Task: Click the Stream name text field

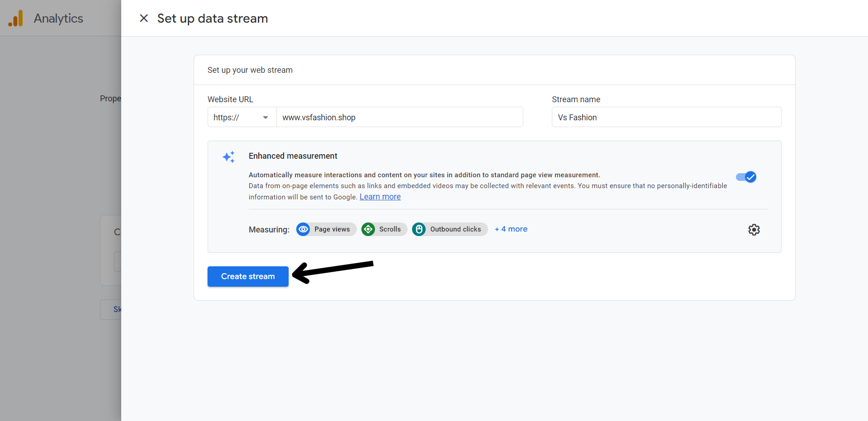Action: tap(666, 118)
